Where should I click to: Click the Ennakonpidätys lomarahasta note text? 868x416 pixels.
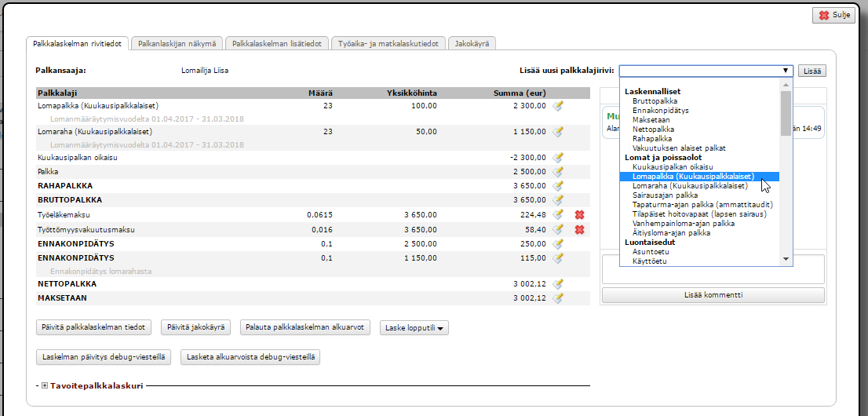click(x=100, y=272)
